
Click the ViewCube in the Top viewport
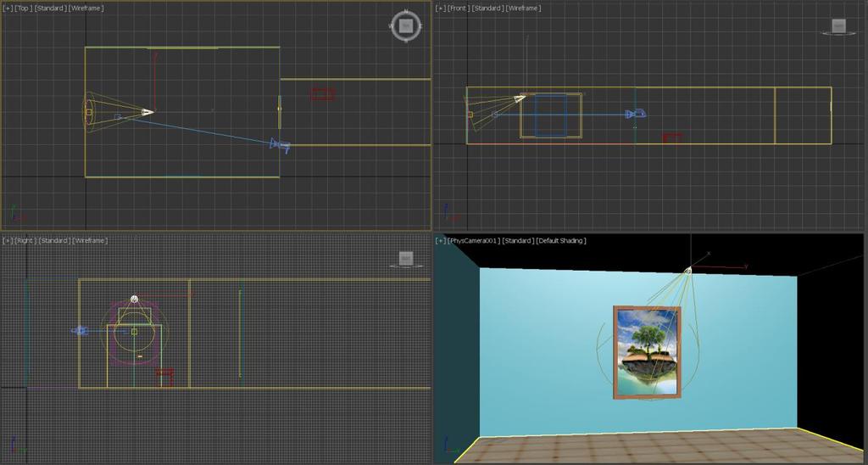406,25
